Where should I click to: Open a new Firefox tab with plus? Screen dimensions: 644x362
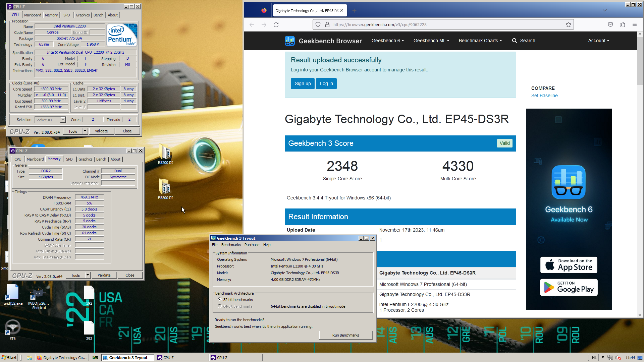355,11
